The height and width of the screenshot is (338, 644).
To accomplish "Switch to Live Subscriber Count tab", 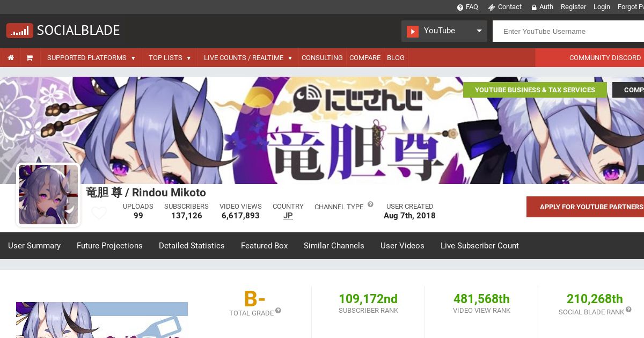I will pyautogui.click(x=480, y=246).
